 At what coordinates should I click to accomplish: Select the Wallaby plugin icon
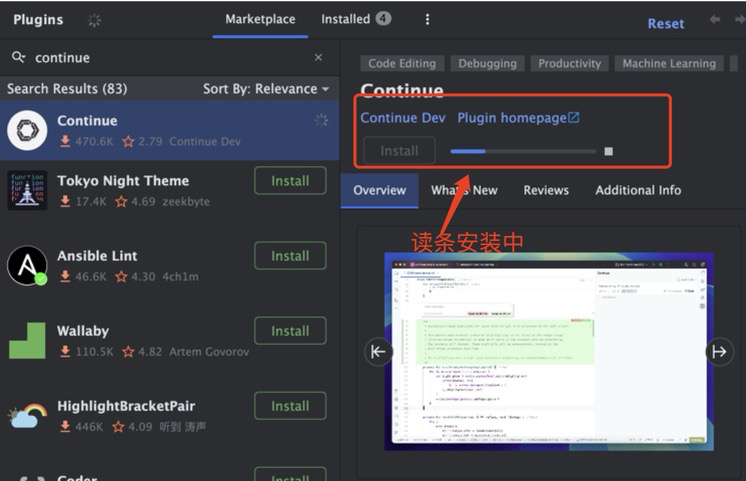pos(27,340)
